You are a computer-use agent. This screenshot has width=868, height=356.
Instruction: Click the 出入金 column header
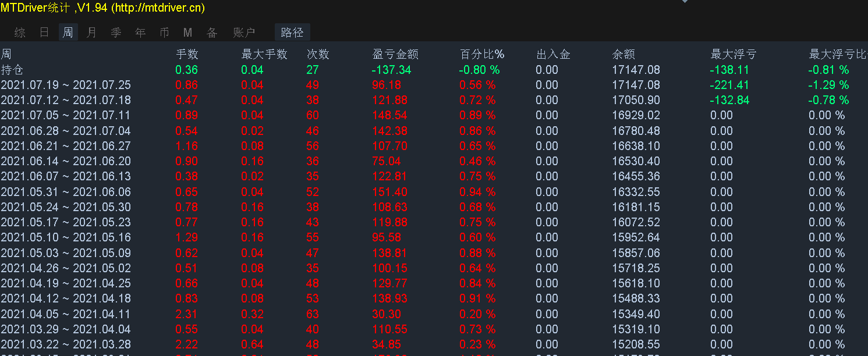[x=553, y=54]
